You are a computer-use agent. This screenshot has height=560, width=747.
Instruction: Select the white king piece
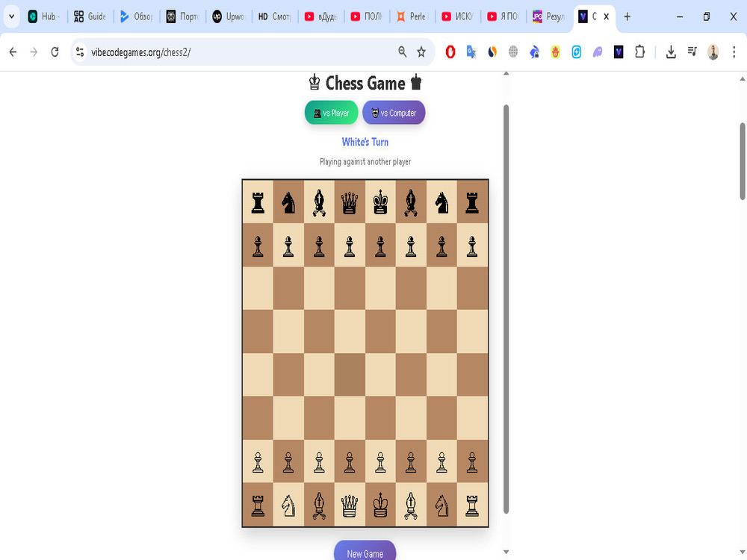[380, 505]
